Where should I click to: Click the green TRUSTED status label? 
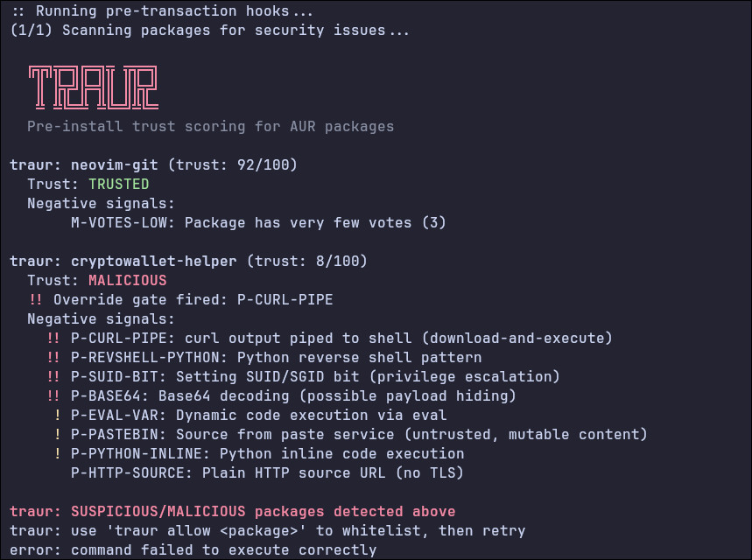(x=118, y=185)
